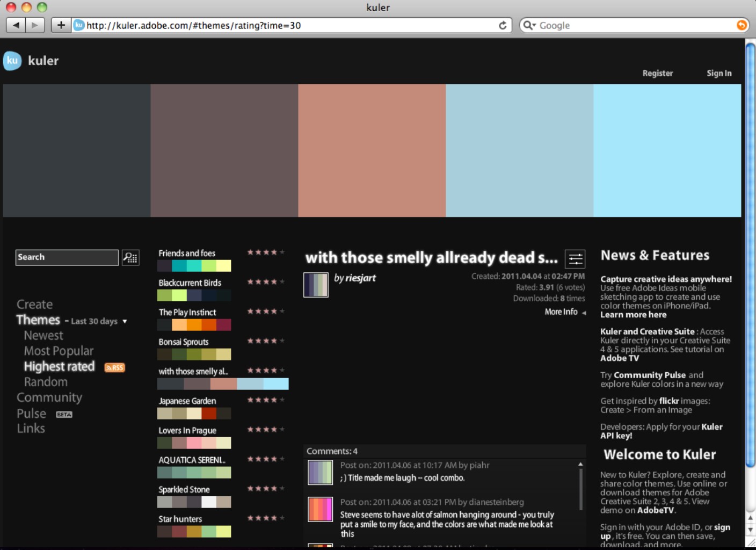Viewport: 756px width, 550px height.
Task: Select the Japanese Garden theme
Action: click(x=187, y=401)
